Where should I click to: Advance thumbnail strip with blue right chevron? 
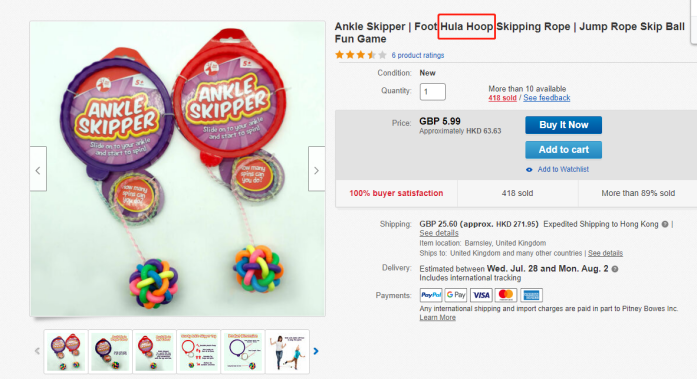click(316, 351)
